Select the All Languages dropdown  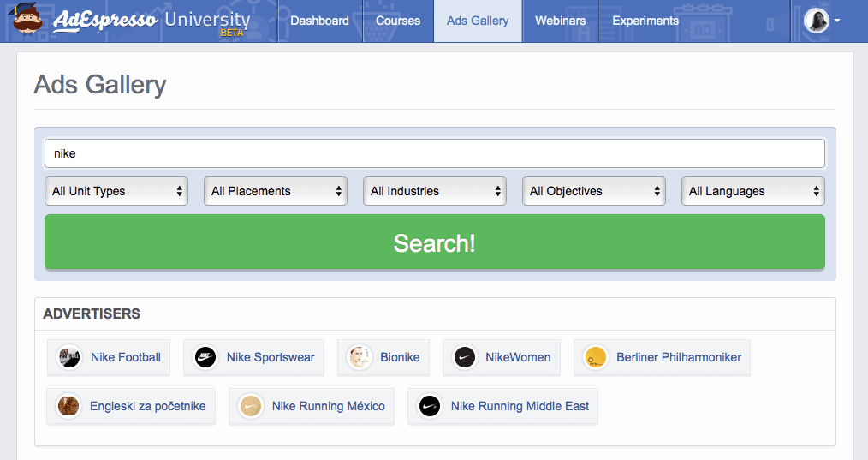(x=753, y=191)
